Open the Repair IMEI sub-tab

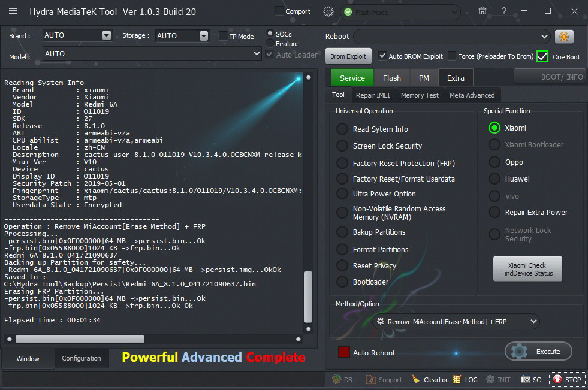click(373, 95)
